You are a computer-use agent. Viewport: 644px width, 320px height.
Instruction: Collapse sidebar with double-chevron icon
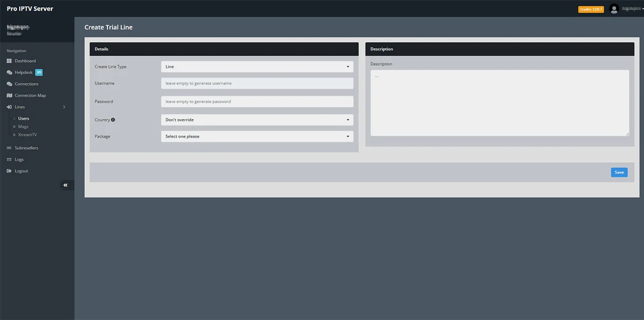tap(66, 185)
